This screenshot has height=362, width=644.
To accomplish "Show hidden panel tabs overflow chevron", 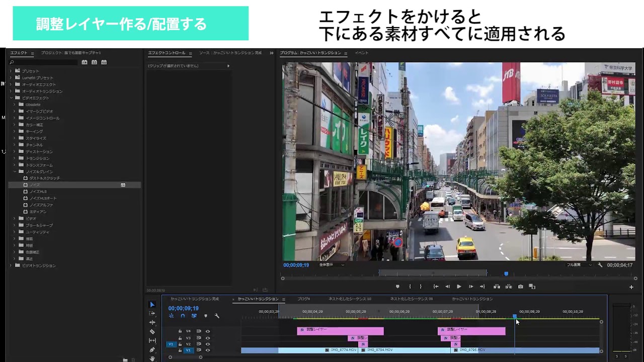I will pyautogui.click(x=272, y=53).
